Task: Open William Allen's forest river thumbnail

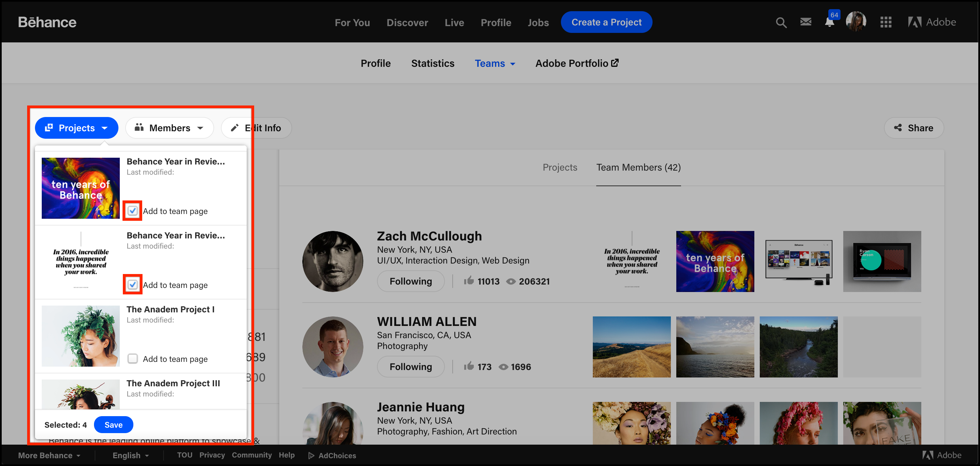Action: [798, 347]
